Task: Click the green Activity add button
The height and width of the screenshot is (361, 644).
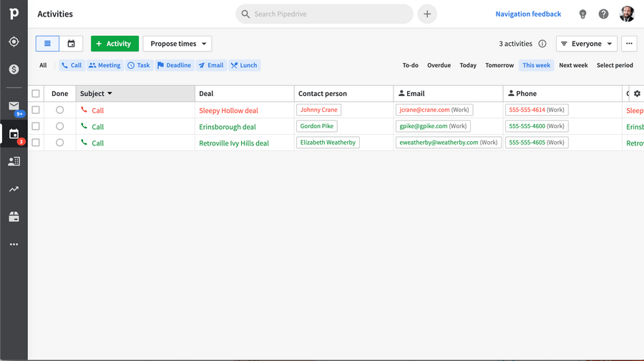Action: click(x=114, y=44)
